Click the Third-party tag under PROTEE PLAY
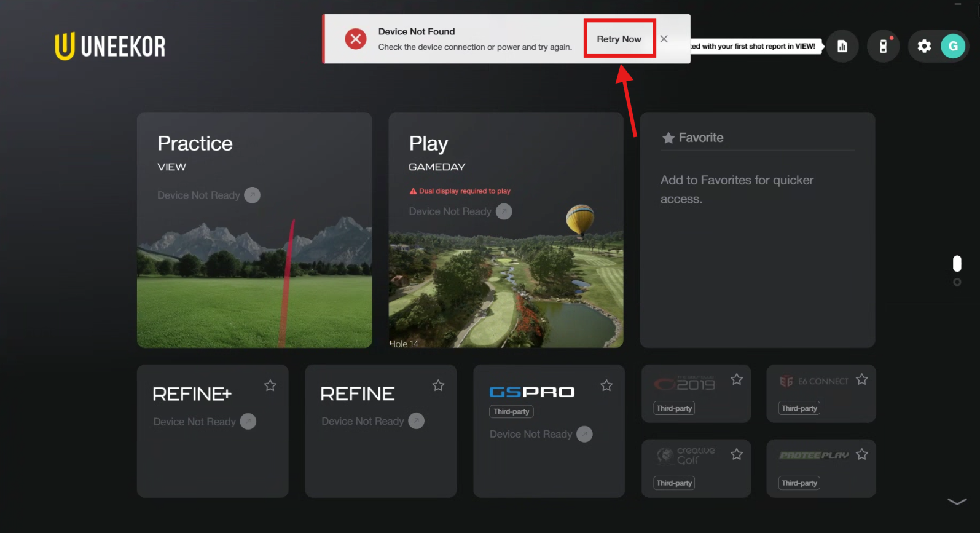This screenshot has height=533, width=980. 799,483
